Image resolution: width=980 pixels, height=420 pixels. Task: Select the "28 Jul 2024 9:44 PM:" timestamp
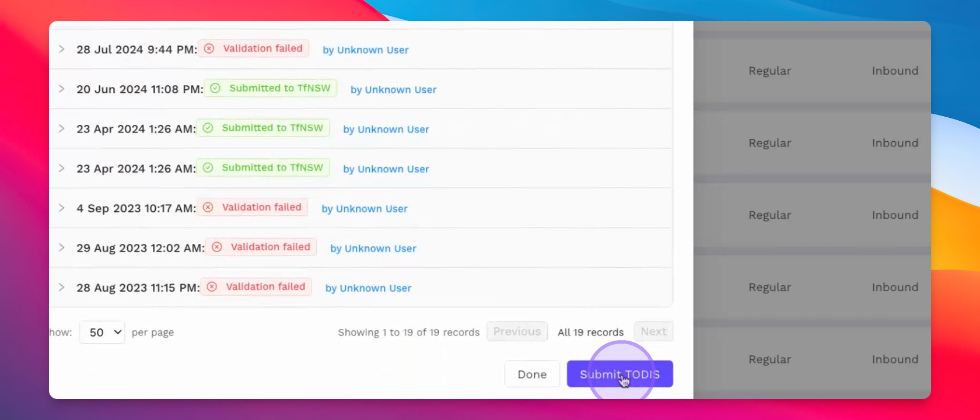pos(137,50)
